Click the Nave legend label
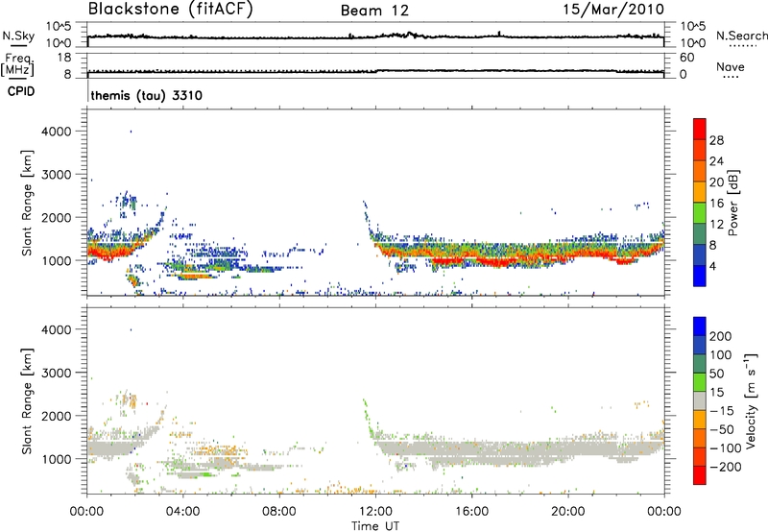The image size is (768, 532). click(x=731, y=66)
